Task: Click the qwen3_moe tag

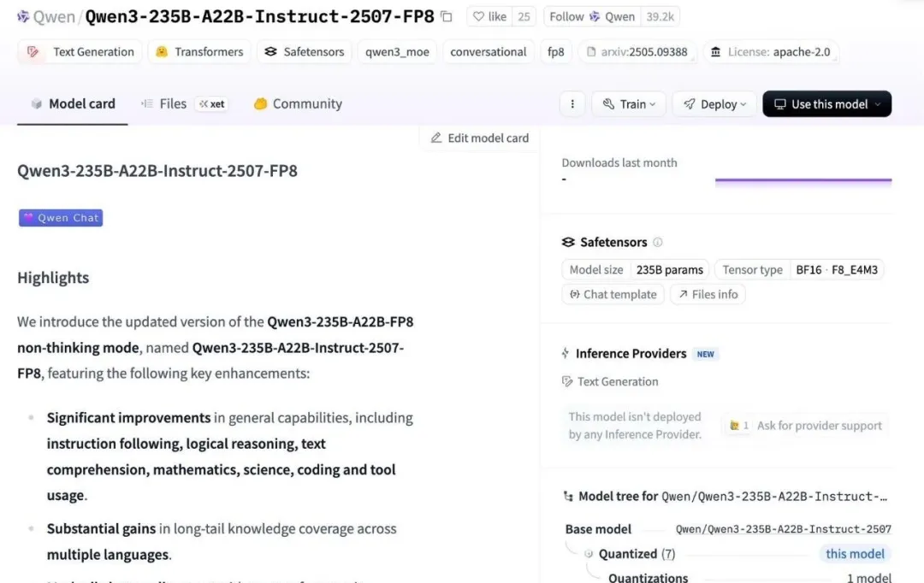Action: click(x=397, y=52)
